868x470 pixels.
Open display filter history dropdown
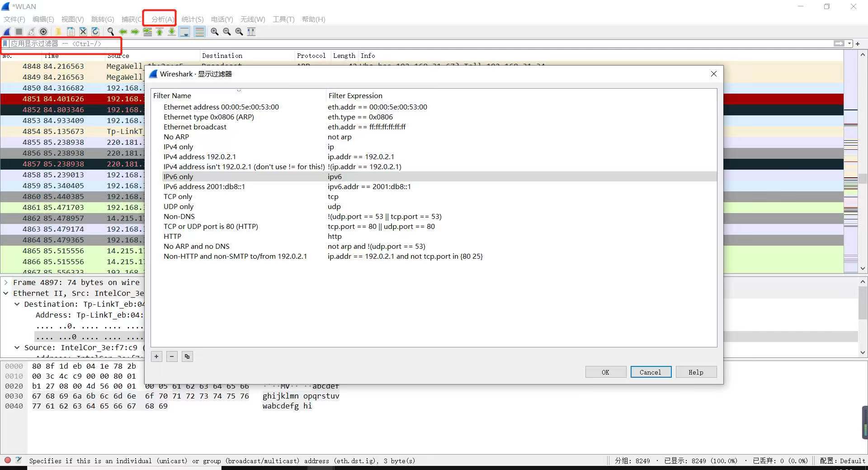click(850, 43)
